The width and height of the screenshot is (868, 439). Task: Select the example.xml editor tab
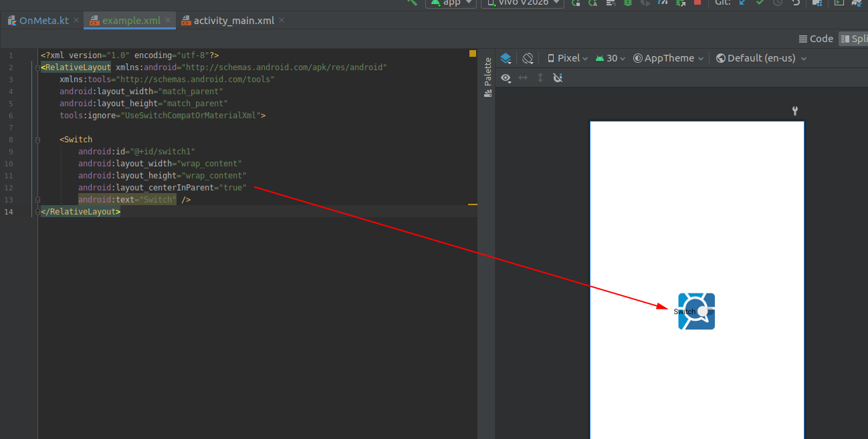click(x=131, y=20)
